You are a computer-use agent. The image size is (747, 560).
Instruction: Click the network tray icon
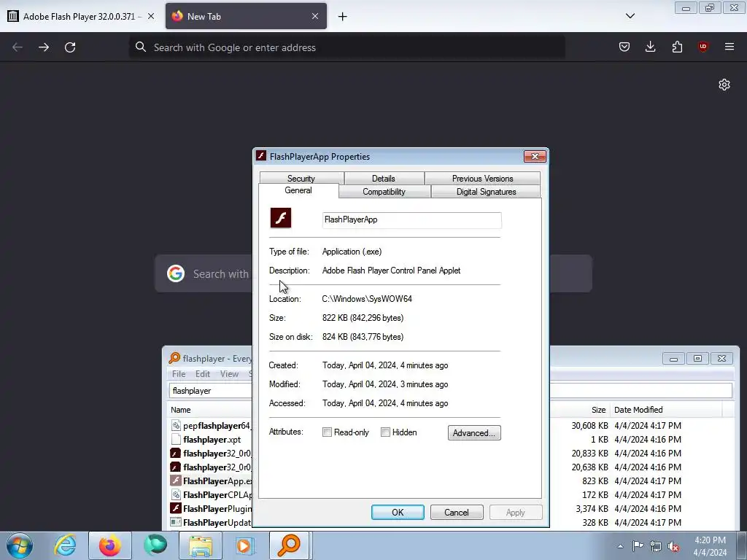pyautogui.click(x=656, y=546)
